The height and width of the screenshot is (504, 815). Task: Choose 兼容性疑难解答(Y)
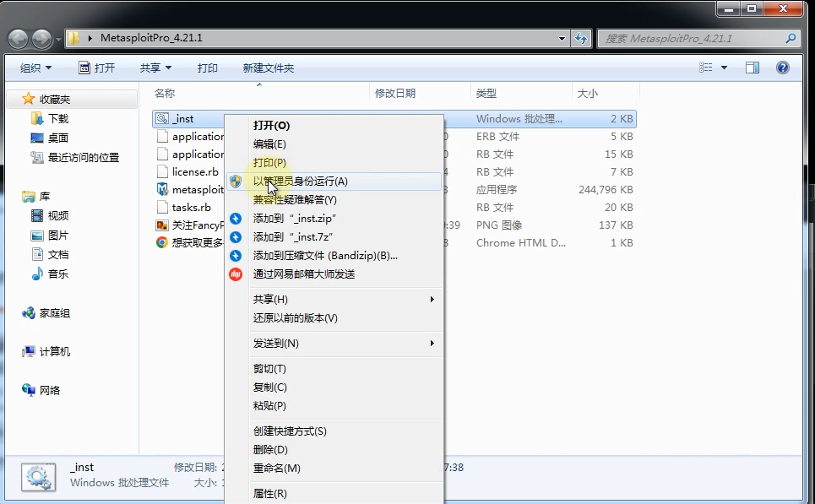coord(334,199)
